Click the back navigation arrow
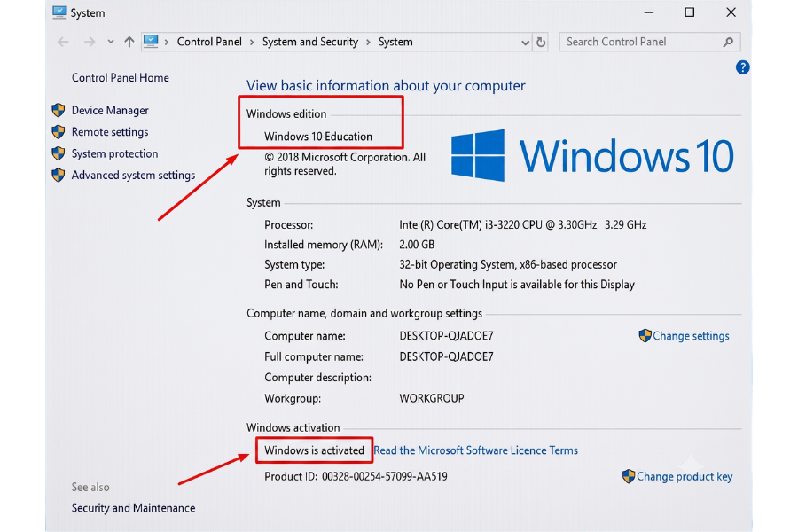This screenshot has height=532, width=798. [63, 42]
